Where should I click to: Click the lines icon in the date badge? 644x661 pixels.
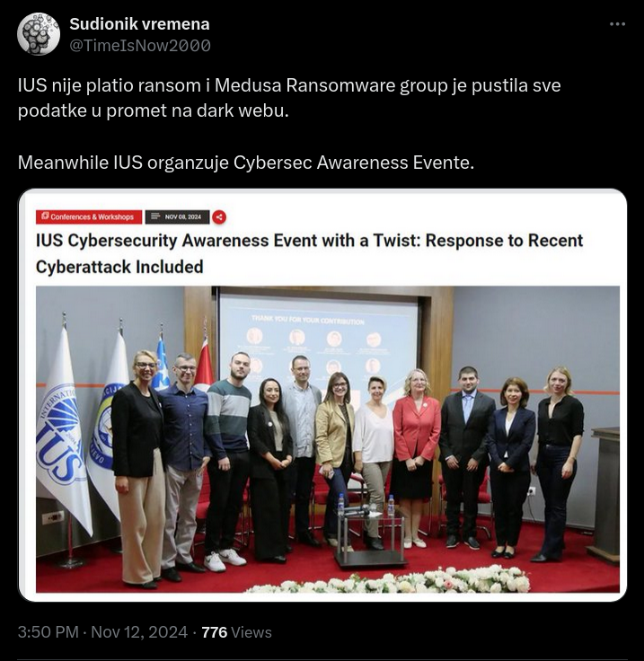pos(155,216)
